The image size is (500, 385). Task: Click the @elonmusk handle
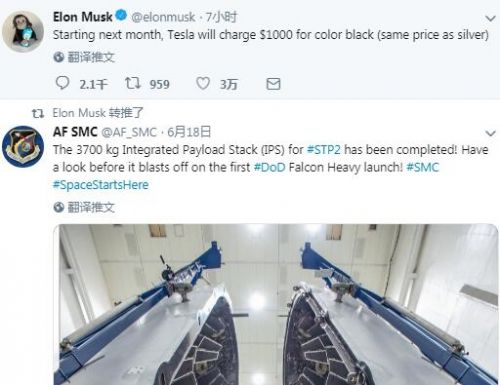point(163,17)
